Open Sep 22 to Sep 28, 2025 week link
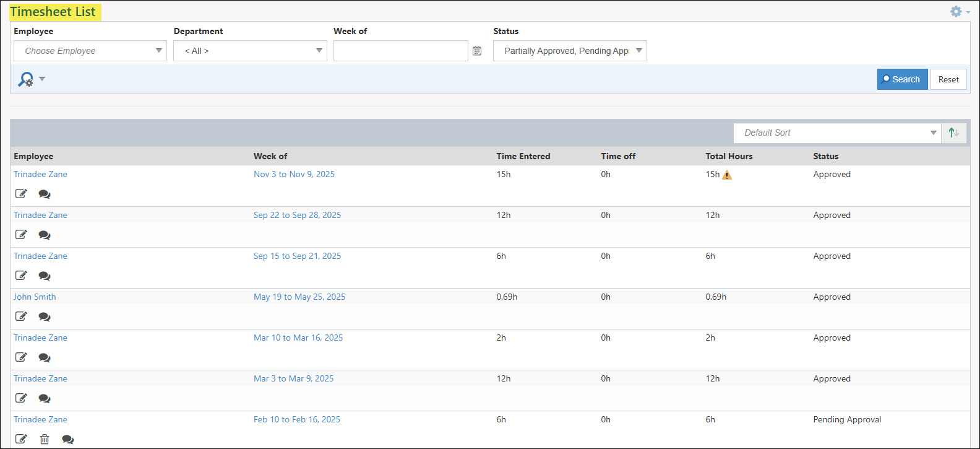 tap(297, 215)
